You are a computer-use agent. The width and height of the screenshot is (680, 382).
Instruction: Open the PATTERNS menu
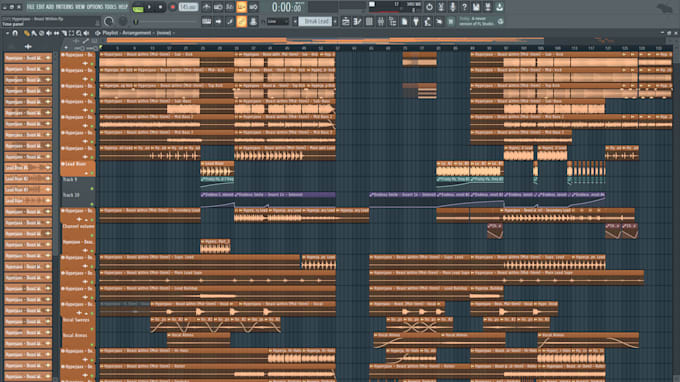pos(65,7)
